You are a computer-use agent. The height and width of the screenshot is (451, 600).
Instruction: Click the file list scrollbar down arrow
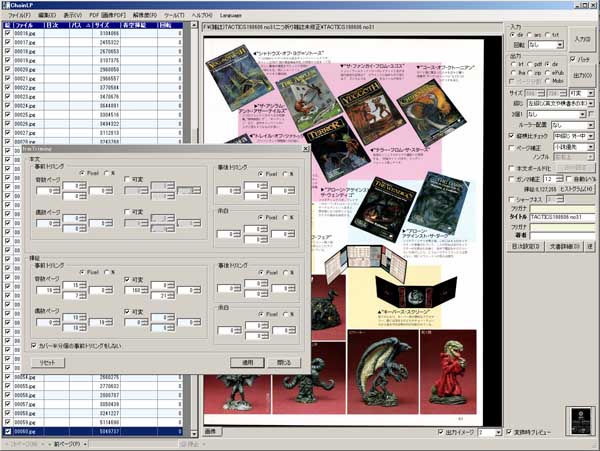pos(194,434)
